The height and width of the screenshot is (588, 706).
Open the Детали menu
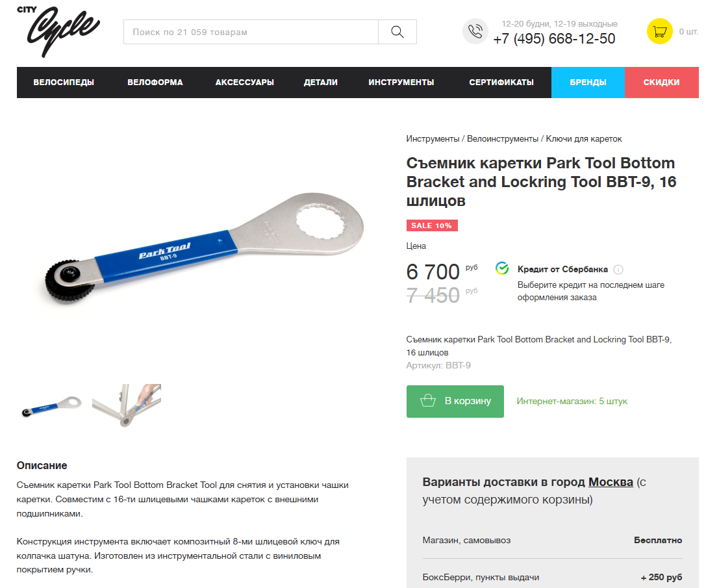coord(321,83)
